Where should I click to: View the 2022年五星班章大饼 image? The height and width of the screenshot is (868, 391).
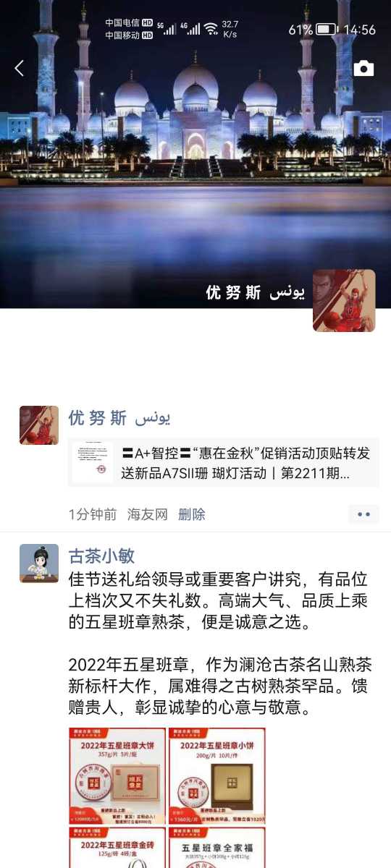[x=117, y=775]
